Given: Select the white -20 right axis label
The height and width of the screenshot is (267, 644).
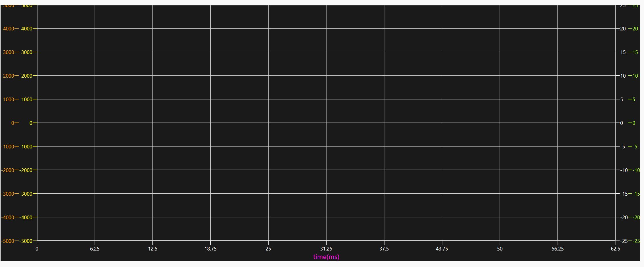Looking at the screenshot, I should pyautogui.click(x=624, y=218).
